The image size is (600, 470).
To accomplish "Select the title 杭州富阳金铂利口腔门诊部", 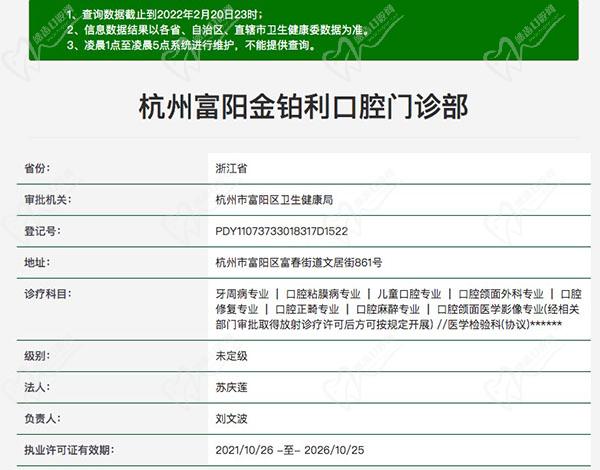I will pos(303,106).
